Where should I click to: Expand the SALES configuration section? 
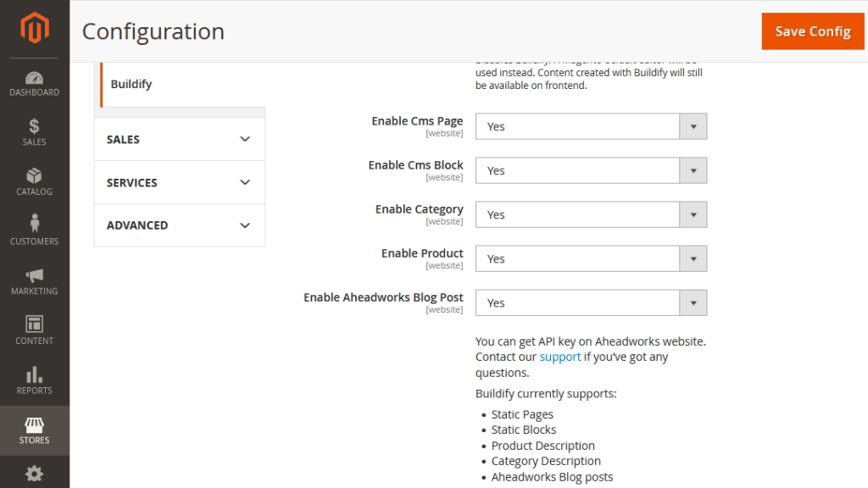pos(180,140)
